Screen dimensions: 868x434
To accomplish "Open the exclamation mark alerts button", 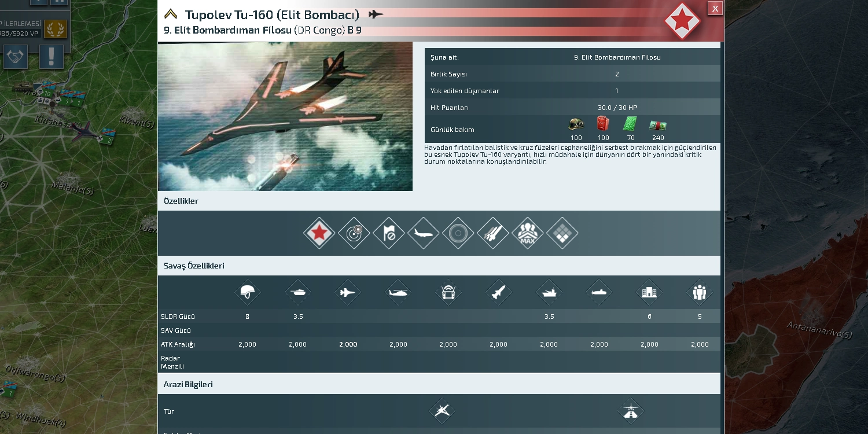I will click(x=52, y=57).
